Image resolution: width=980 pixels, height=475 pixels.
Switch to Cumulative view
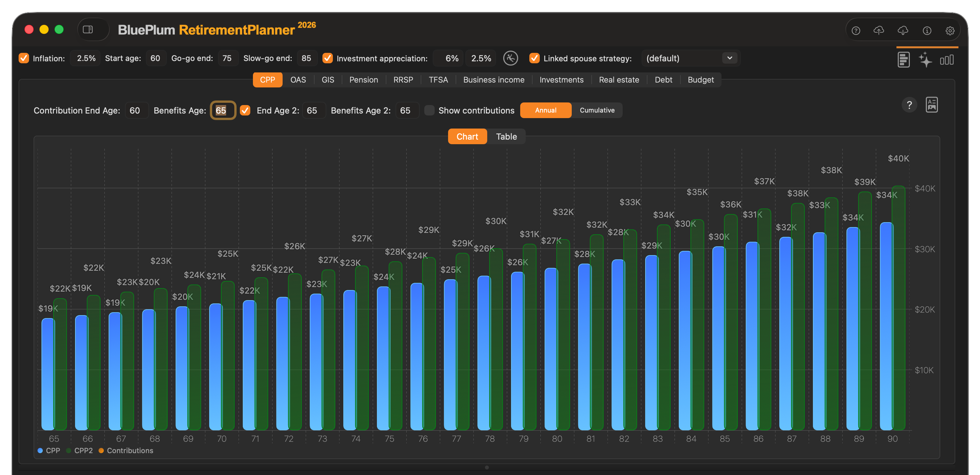pyautogui.click(x=597, y=110)
